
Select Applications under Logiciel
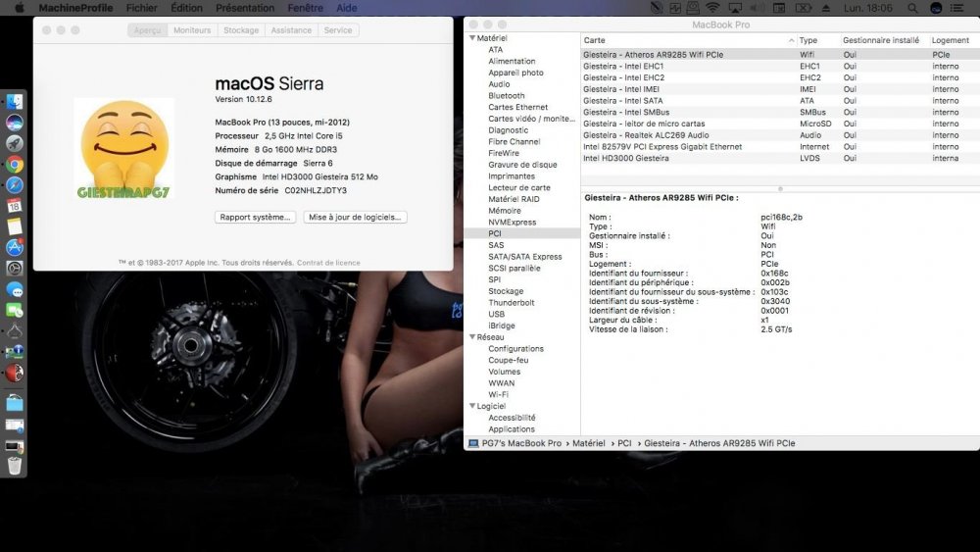click(512, 428)
